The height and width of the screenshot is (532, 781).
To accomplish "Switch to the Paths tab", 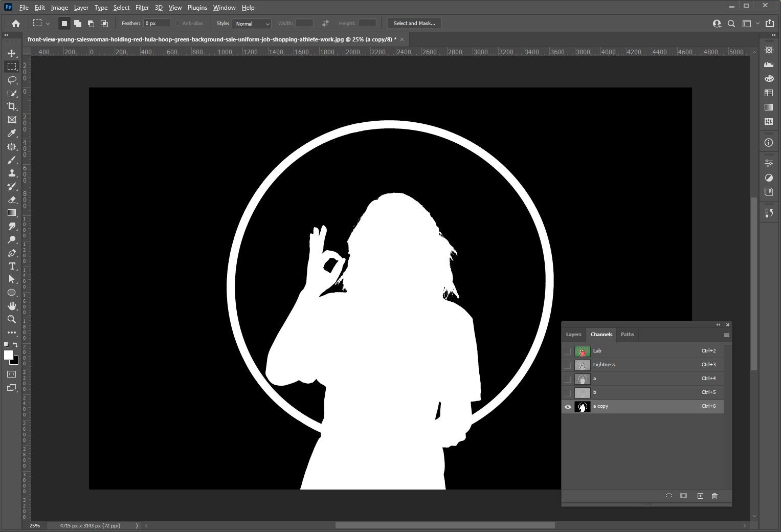I will pos(627,335).
